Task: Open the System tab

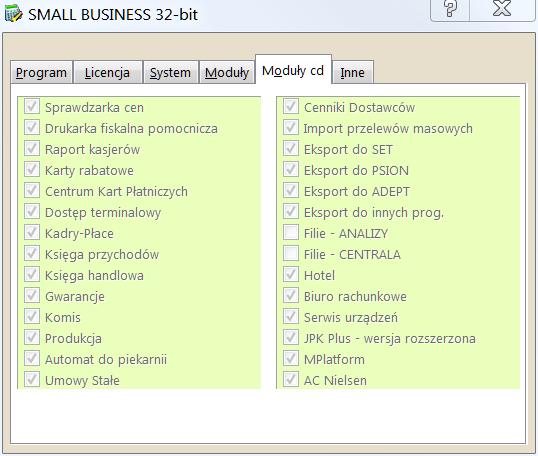Action: click(x=171, y=72)
